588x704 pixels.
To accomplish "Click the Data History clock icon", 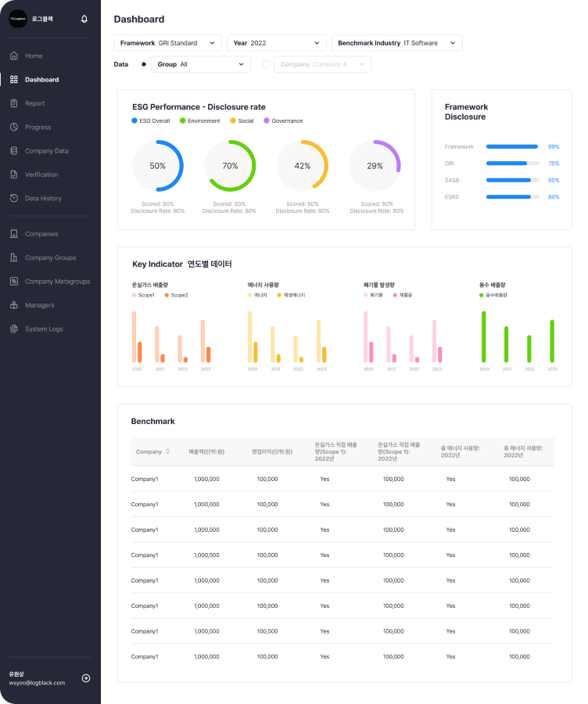I will pyautogui.click(x=14, y=198).
